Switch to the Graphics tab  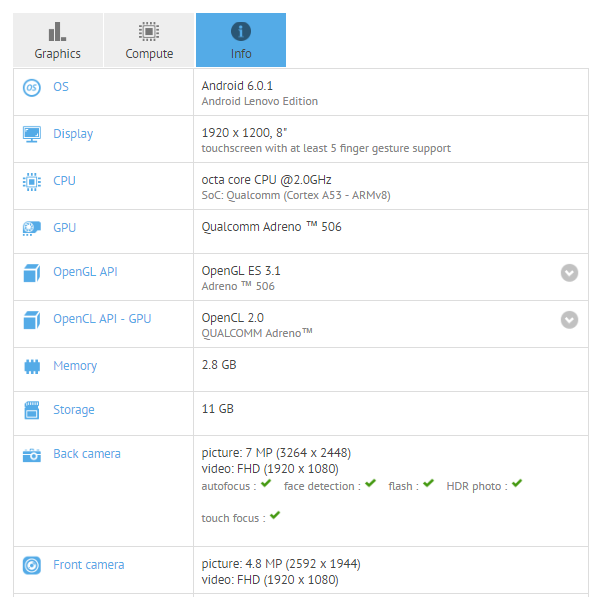coord(58,41)
